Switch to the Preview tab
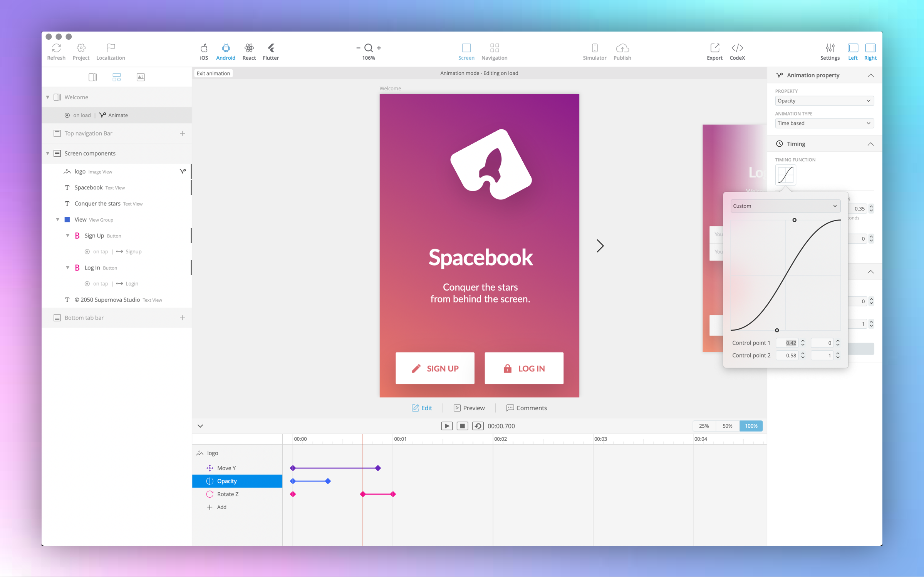Image resolution: width=924 pixels, height=577 pixels. (x=469, y=408)
